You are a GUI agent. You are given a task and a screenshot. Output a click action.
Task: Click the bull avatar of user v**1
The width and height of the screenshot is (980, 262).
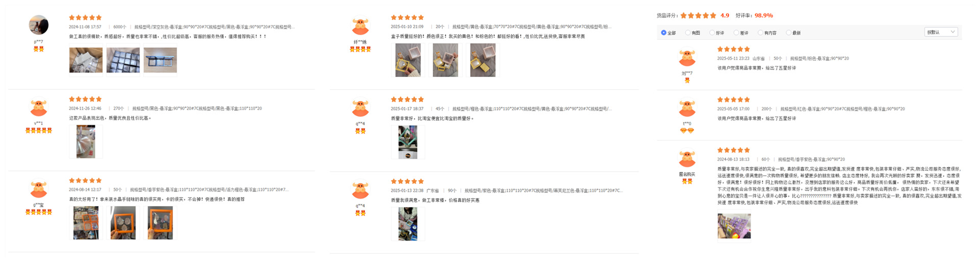coord(39,108)
